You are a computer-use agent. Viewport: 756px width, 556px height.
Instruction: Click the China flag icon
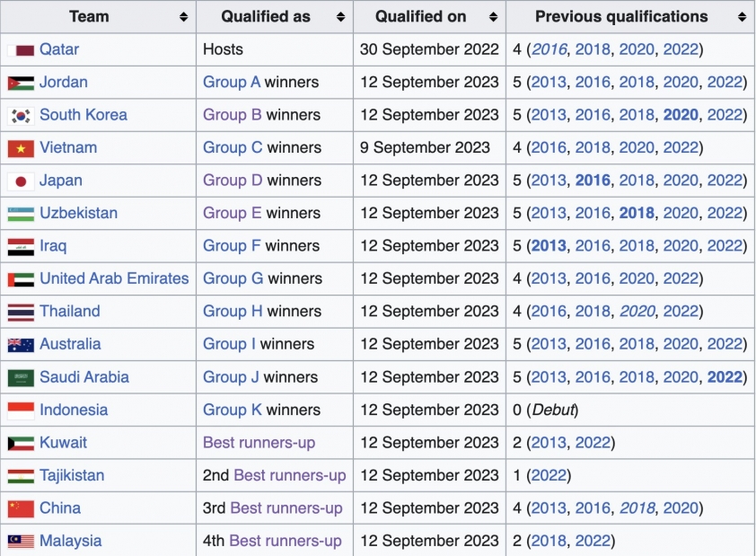pos(21,508)
